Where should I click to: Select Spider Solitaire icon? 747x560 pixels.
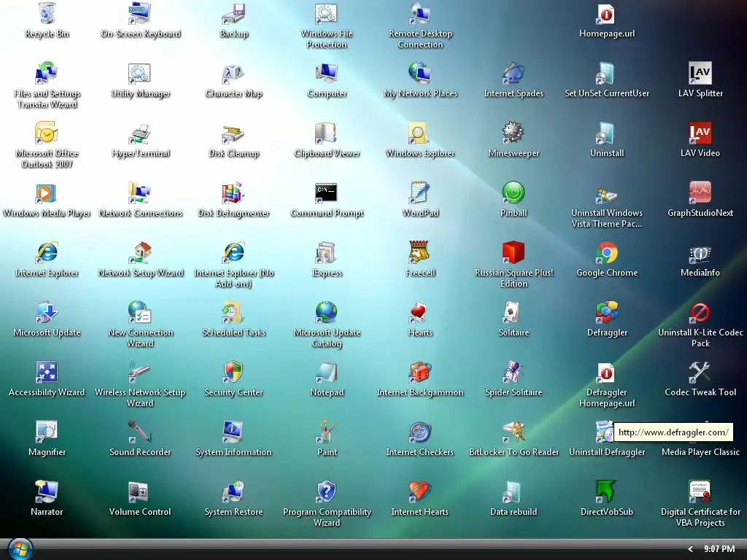pyautogui.click(x=514, y=372)
